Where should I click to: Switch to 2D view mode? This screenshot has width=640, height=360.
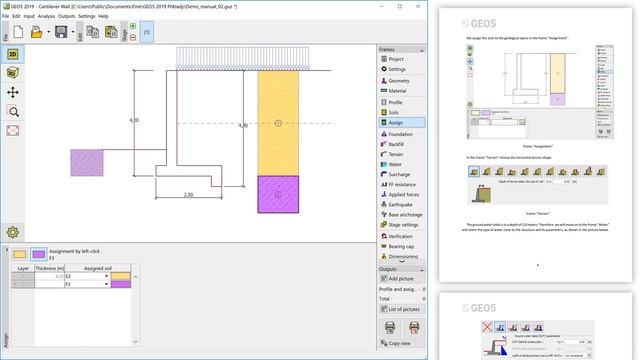13,54
